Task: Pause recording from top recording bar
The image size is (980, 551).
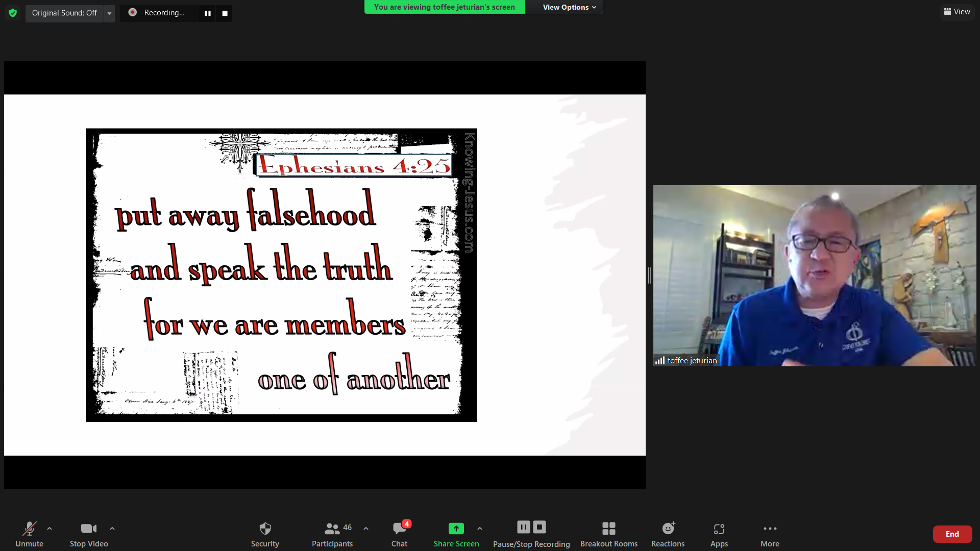Action: click(x=208, y=13)
